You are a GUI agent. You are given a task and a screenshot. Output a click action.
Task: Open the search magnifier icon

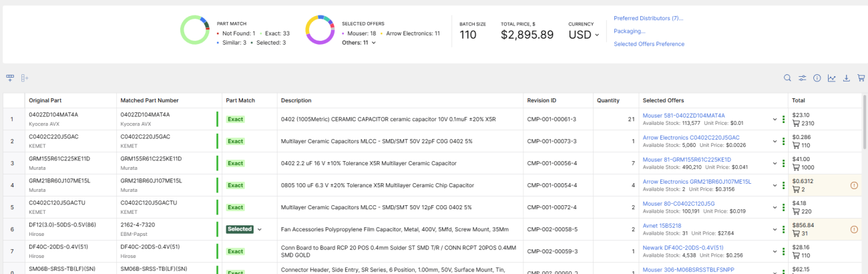coord(788,78)
